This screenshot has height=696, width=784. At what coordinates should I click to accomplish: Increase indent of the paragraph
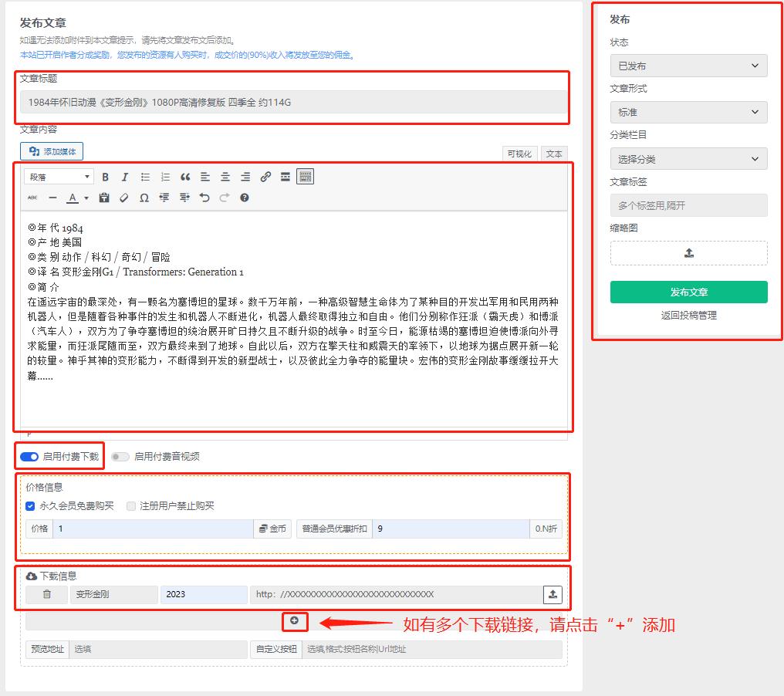[x=184, y=198]
